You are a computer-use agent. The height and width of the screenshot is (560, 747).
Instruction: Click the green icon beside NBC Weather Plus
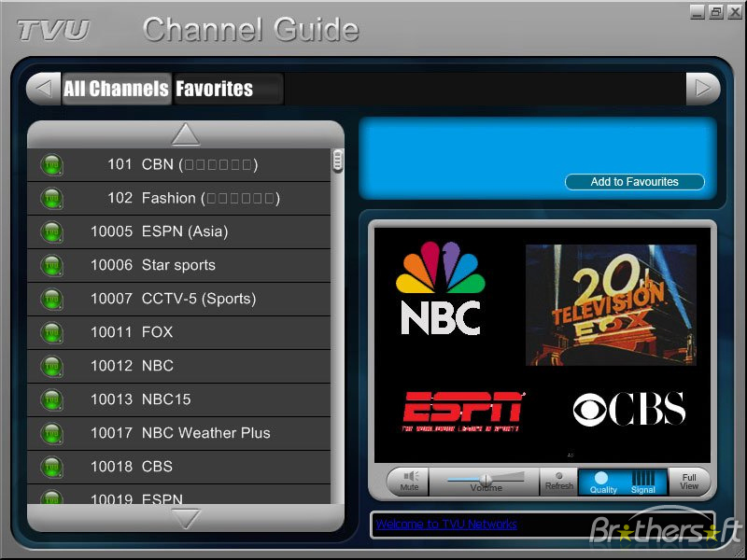pyautogui.click(x=52, y=433)
